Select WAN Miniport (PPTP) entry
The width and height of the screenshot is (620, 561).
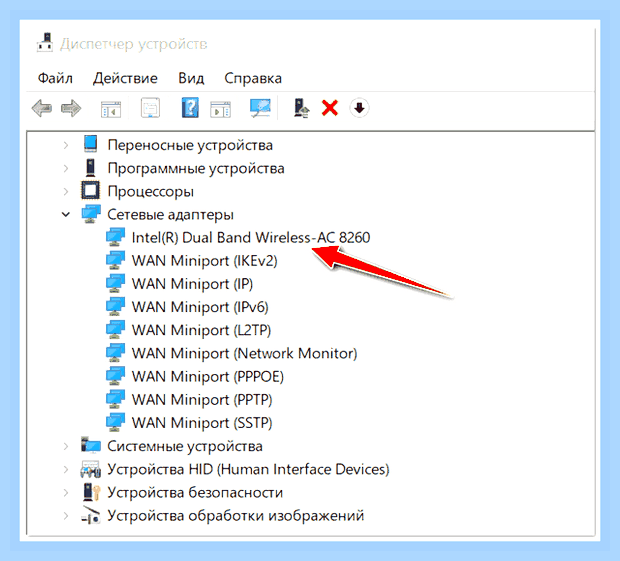202,399
